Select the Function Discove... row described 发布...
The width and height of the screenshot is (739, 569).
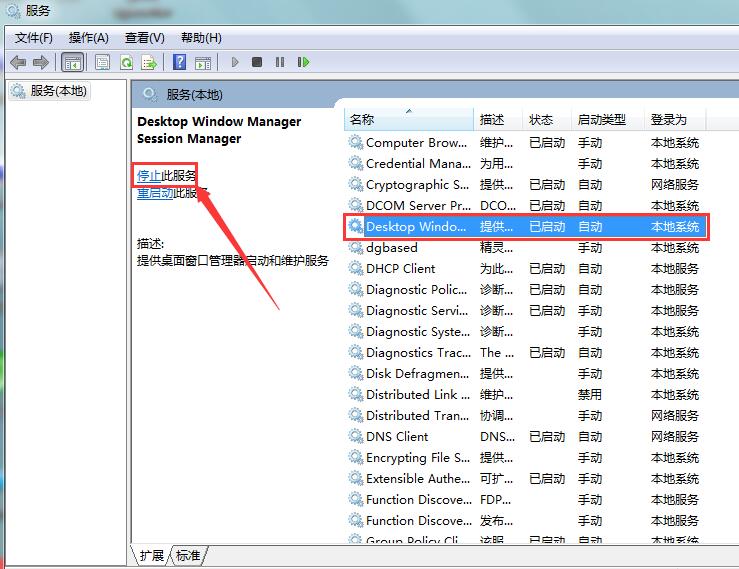click(x=526, y=520)
